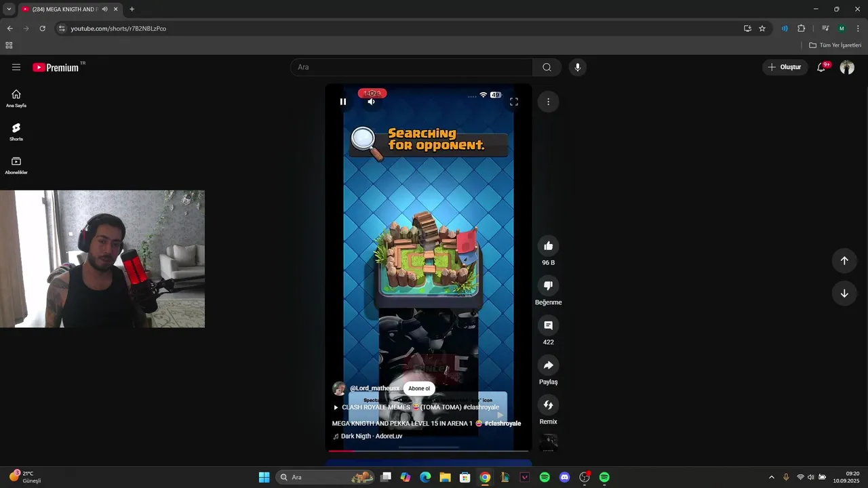Viewport: 868px width, 488px height.
Task: Open Abonelikler in the sidebar
Action: point(16,165)
